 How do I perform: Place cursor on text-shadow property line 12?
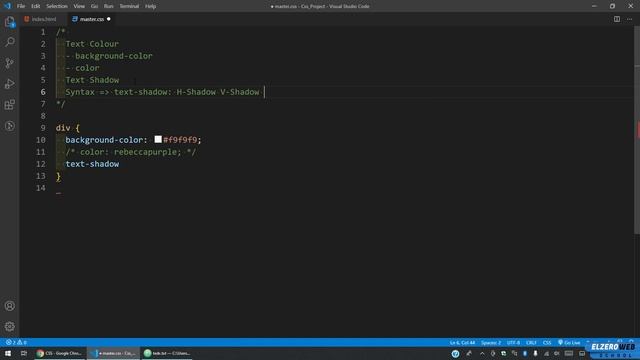[x=92, y=164]
